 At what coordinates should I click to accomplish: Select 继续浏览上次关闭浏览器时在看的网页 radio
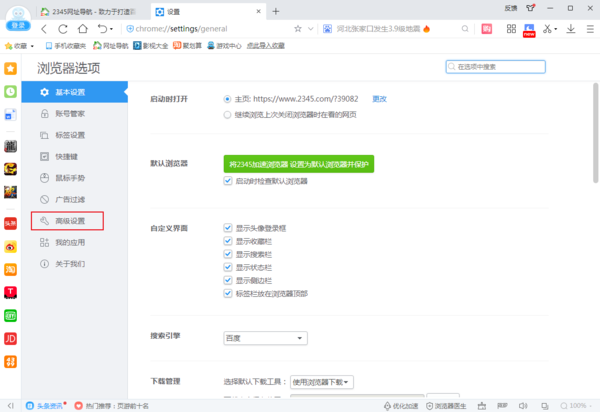[227, 115]
